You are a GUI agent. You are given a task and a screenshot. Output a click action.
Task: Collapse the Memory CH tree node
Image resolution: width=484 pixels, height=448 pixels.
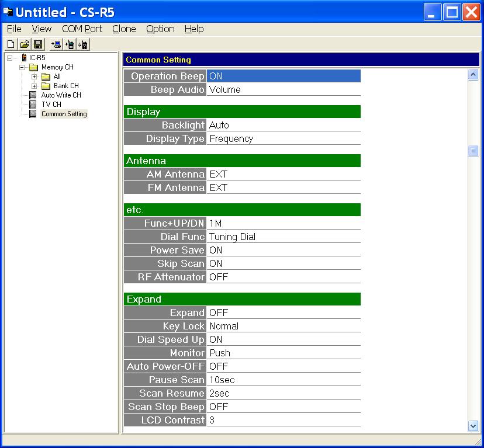coord(22,67)
